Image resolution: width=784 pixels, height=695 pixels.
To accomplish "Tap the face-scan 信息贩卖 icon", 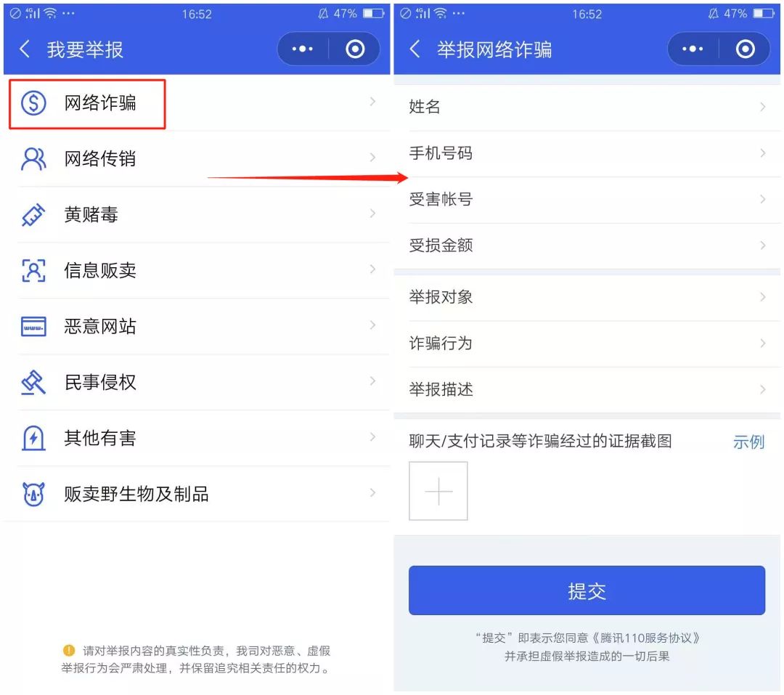I will tap(33, 271).
